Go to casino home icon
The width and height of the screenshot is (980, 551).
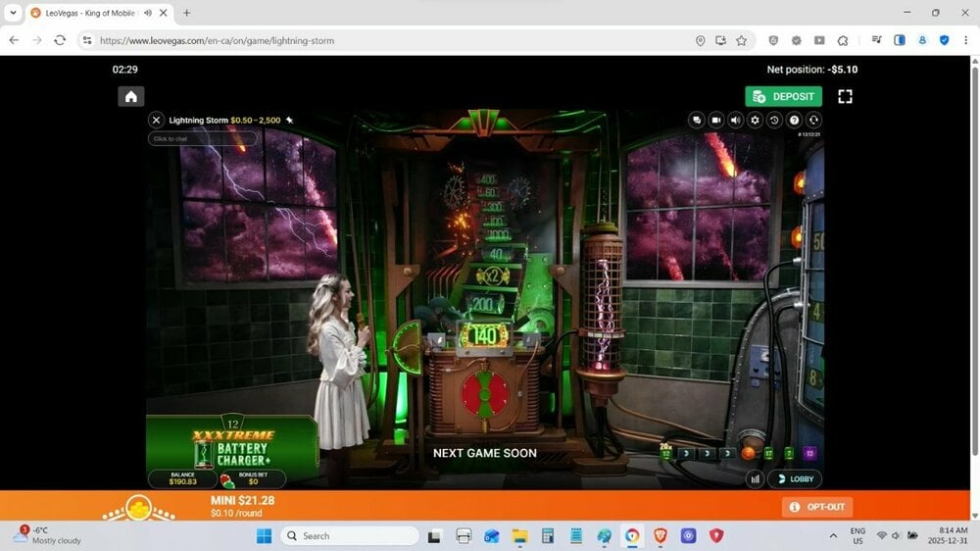coord(131,96)
